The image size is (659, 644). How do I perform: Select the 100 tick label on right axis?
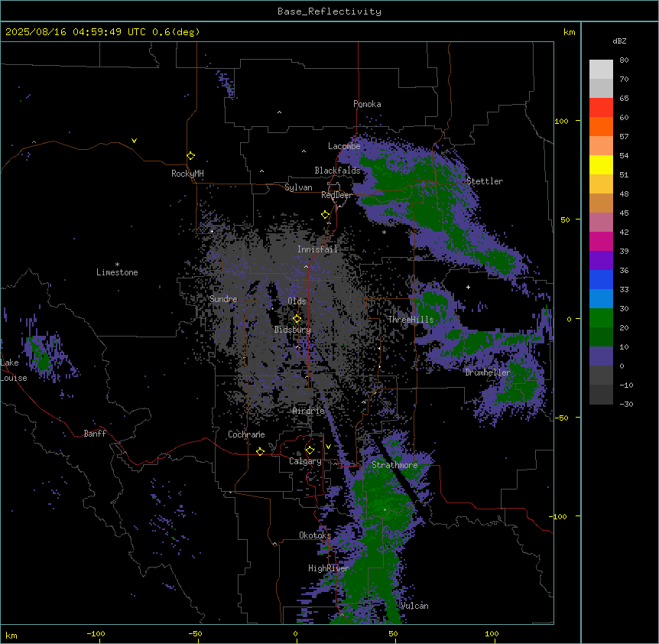(561, 121)
